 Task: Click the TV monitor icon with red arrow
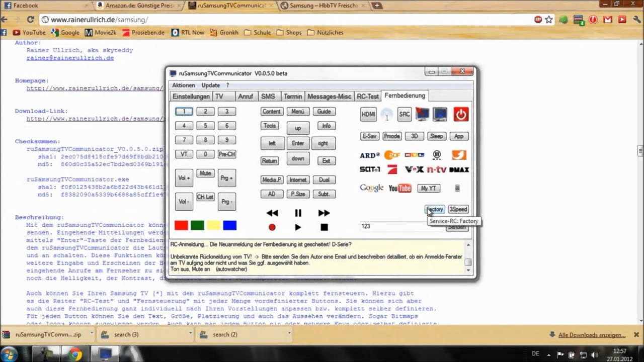(422, 114)
